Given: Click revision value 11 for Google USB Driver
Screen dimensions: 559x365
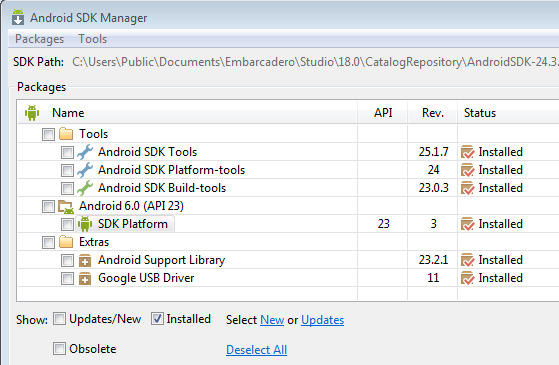Looking at the screenshot, I should click(433, 278).
